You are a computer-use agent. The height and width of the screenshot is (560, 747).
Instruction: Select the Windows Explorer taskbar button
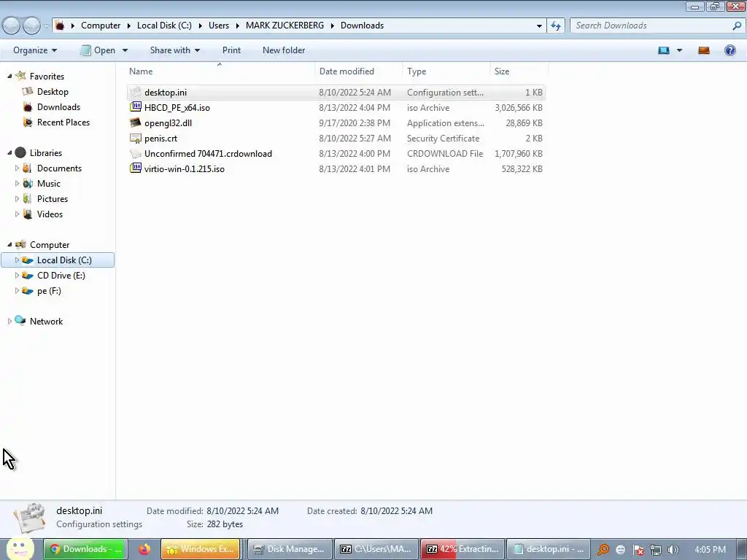tap(201, 549)
